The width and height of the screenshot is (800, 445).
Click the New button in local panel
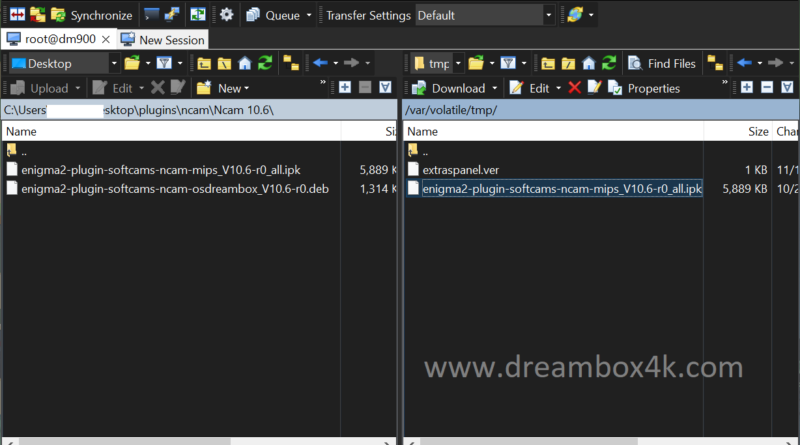pos(223,88)
